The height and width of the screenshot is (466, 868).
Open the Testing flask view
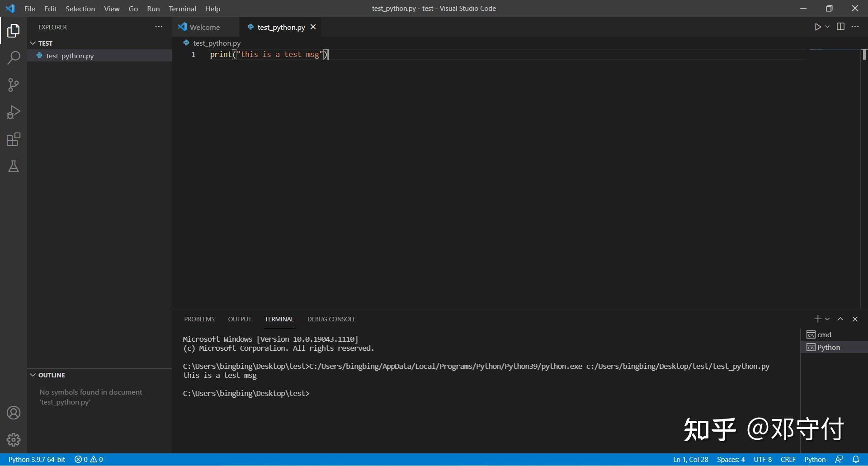click(13, 166)
